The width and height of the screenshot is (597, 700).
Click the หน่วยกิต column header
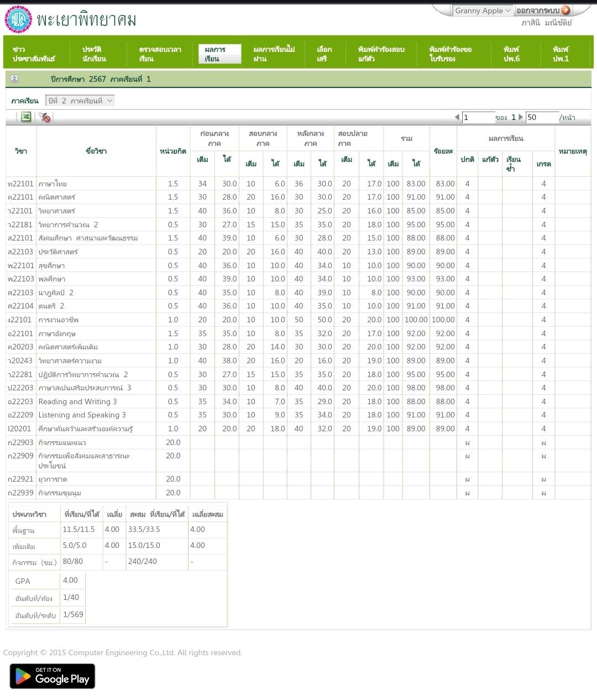coord(173,151)
